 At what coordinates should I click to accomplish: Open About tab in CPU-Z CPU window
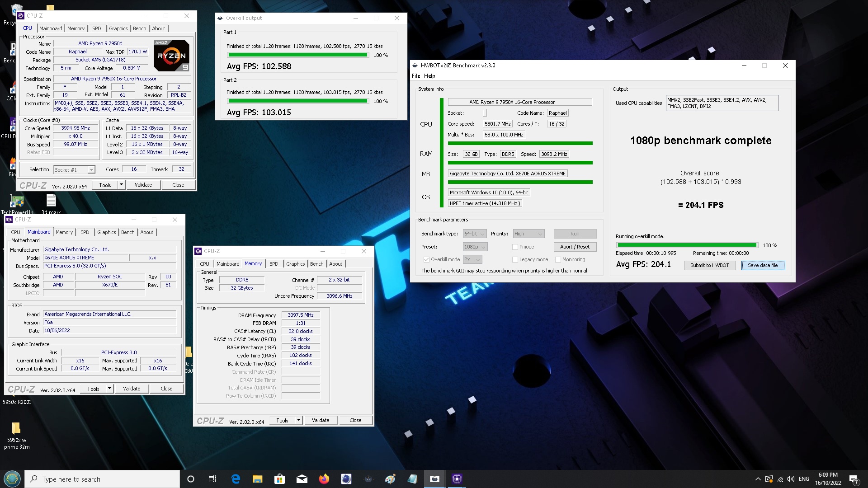pyautogui.click(x=158, y=28)
